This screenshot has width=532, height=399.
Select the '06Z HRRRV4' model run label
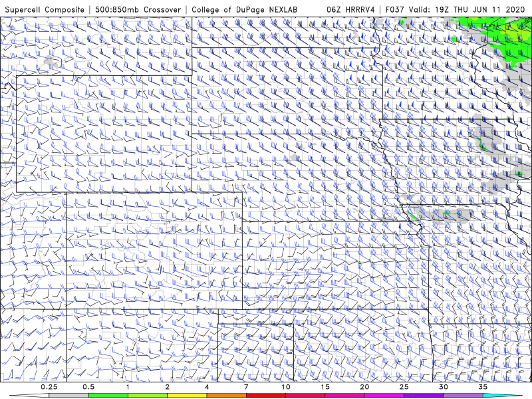click(x=350, y=9)
